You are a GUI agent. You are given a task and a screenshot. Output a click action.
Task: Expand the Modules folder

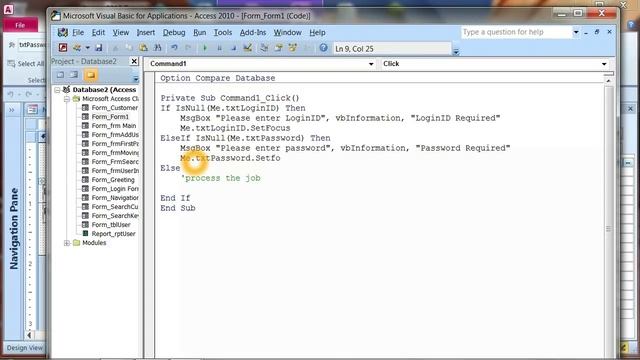(67, 243)
